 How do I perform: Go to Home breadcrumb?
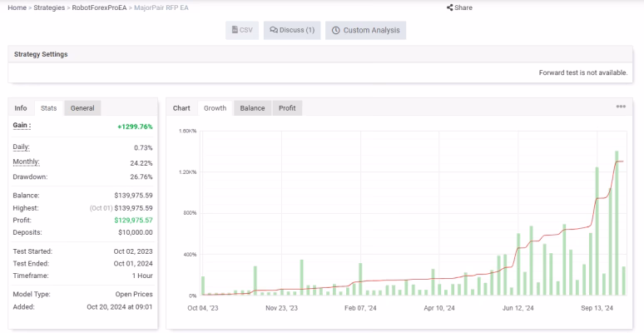pos(17,7)
